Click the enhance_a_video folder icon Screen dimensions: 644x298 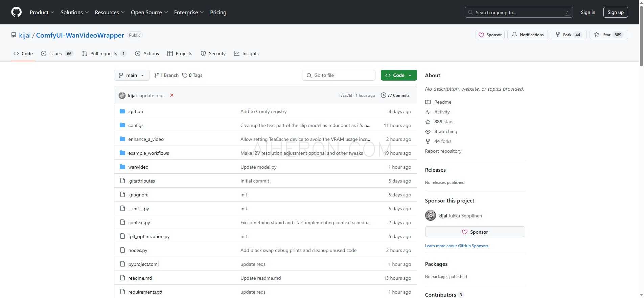pos(122,139)
